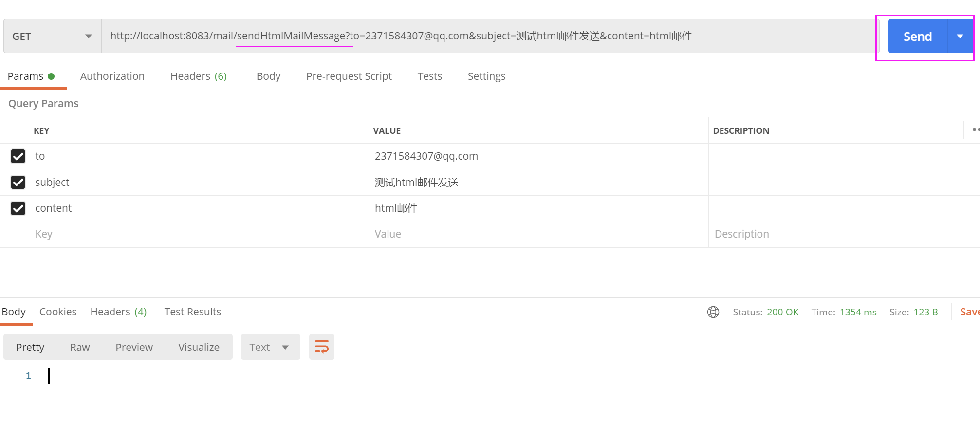Image resolution: width=980 pixels, height=424 pixels.
Task: Click the empty Description input field
Action: 844,234
